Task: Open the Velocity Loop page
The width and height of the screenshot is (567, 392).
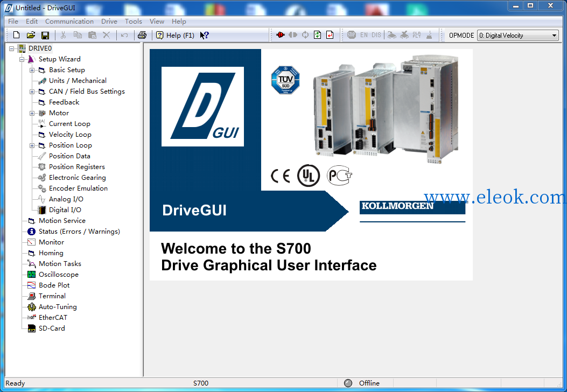Action: click(x=70, y=135)
